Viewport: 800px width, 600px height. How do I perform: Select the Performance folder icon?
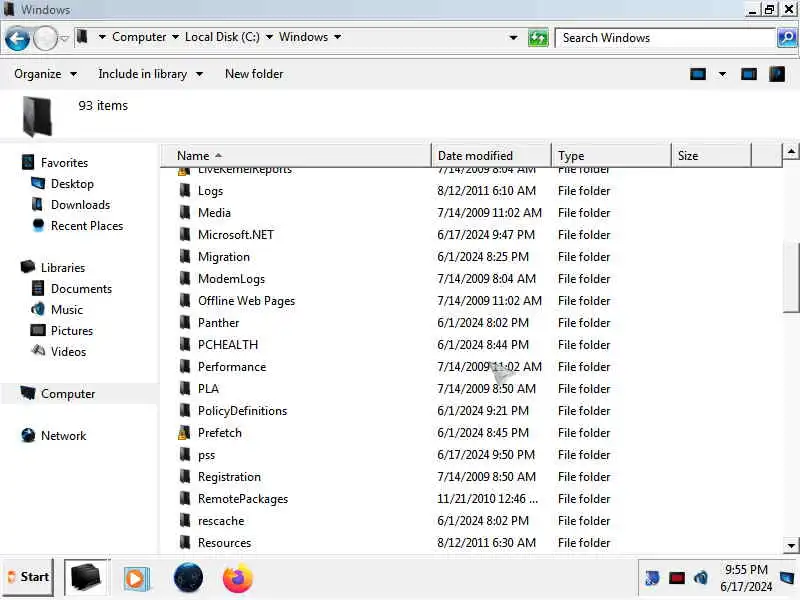click(x=185, y=366)
